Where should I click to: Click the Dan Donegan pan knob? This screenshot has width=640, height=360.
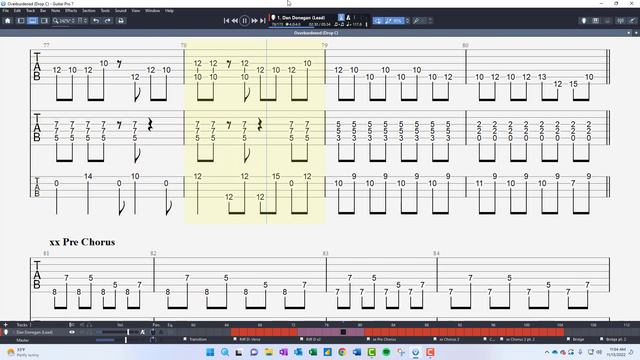153,332
